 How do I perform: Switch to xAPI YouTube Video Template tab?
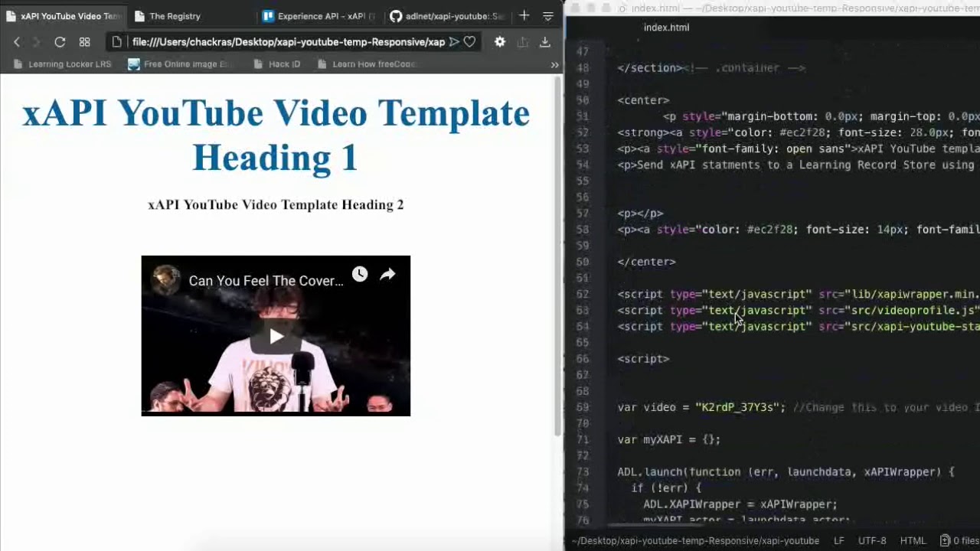click(x=64, y=16)
